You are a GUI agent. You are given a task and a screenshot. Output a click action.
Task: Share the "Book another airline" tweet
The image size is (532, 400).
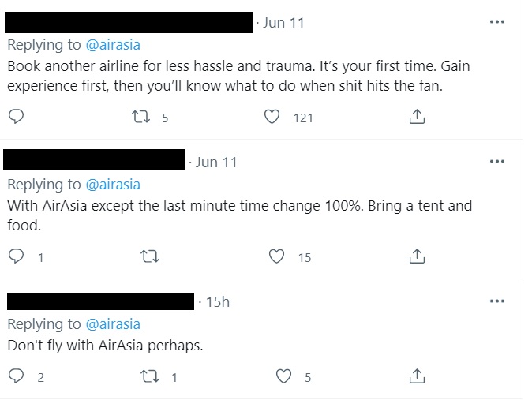pyautogui.click(x=418, y=117)
